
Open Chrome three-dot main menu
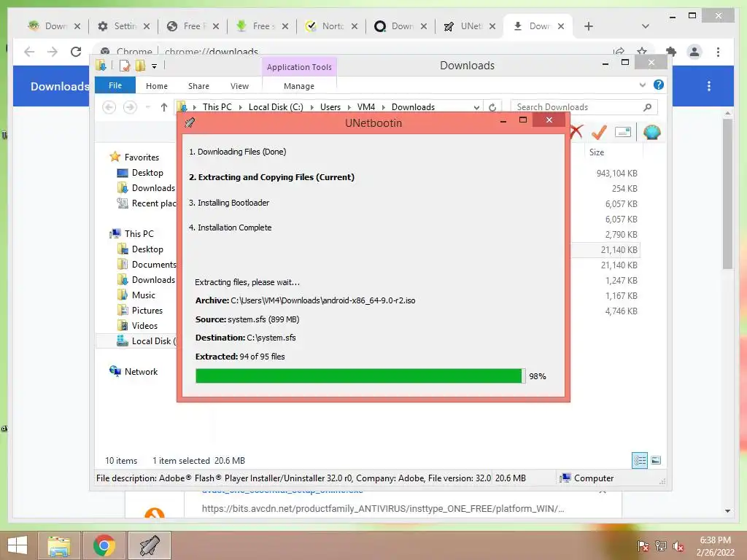(718, 52)
